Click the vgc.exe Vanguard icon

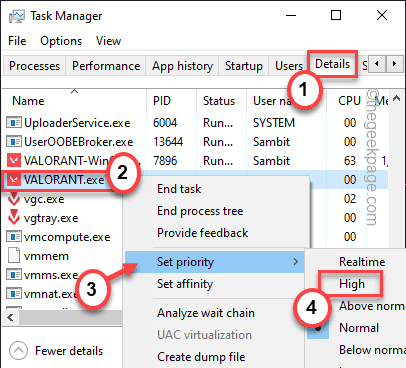pos(14,199)
